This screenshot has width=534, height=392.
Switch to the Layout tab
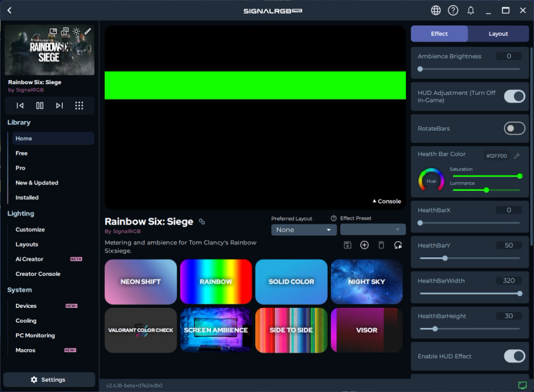point(498,33)
